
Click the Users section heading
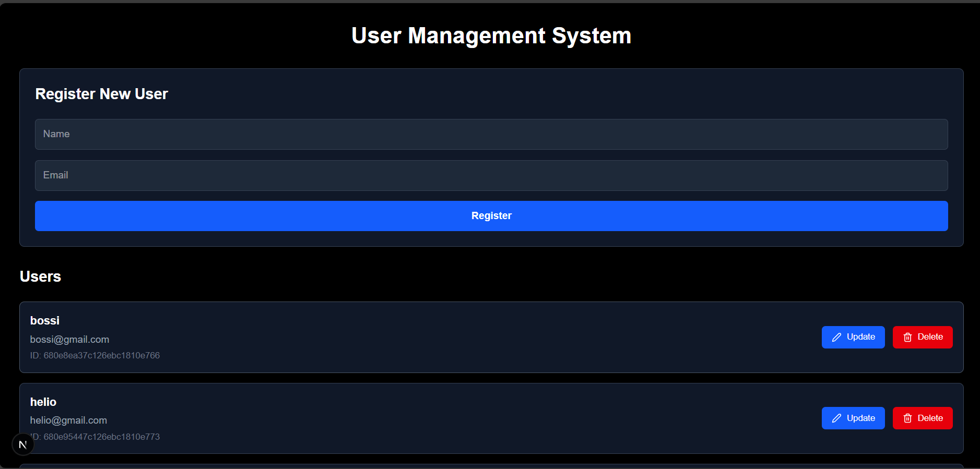point(40,276)
